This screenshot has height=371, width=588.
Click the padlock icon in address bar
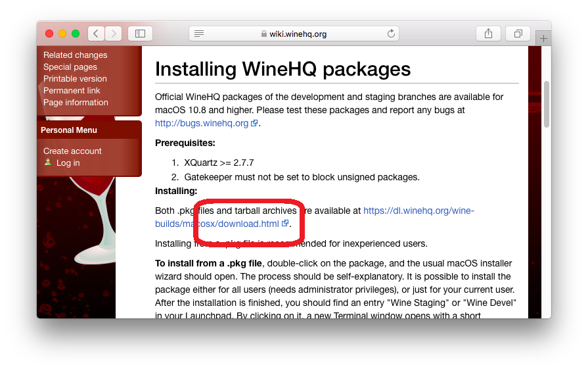(x=264, y=34)
